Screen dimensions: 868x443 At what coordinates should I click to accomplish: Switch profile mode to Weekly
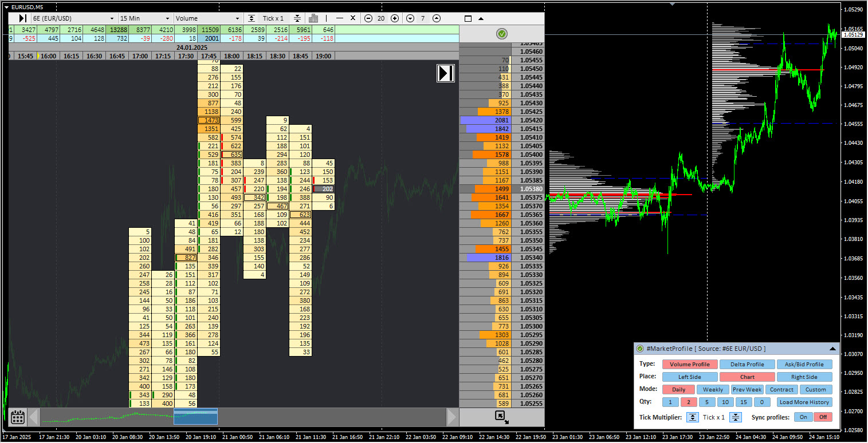[713, 390]
